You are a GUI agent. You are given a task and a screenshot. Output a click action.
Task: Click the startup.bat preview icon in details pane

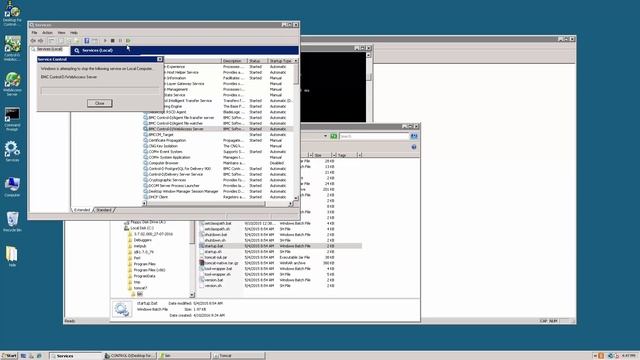(122, 309)
